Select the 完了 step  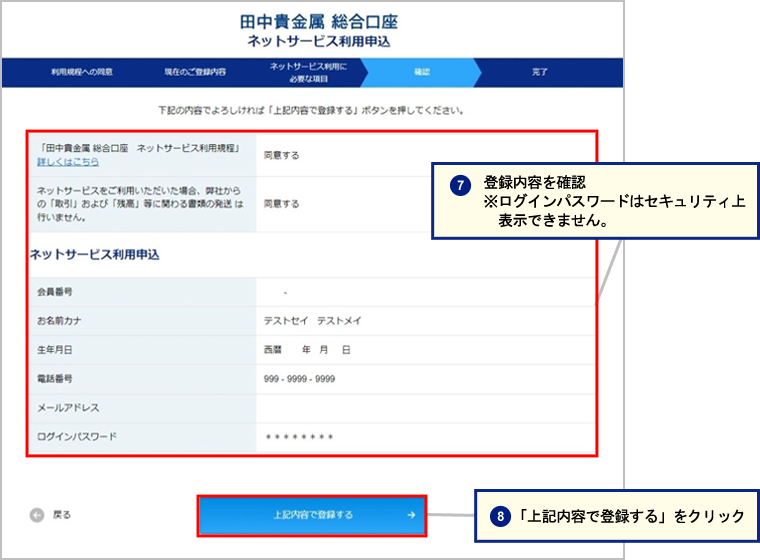(539, 72)
